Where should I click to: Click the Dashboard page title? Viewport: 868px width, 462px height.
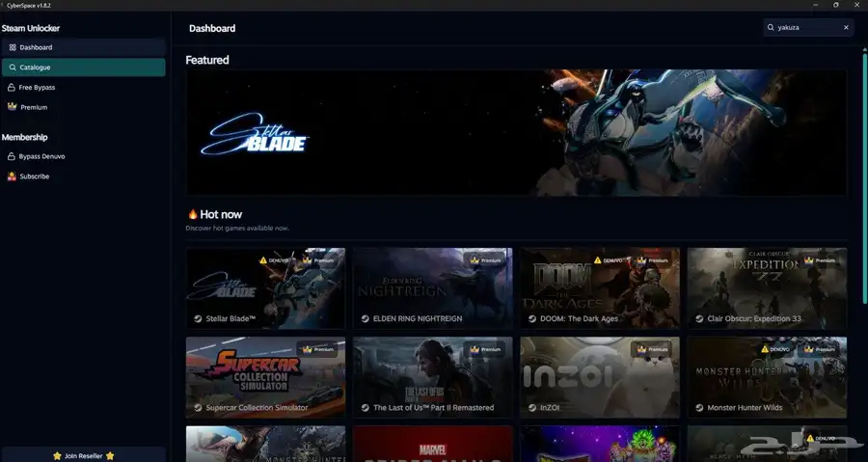[x=212, y=28]
